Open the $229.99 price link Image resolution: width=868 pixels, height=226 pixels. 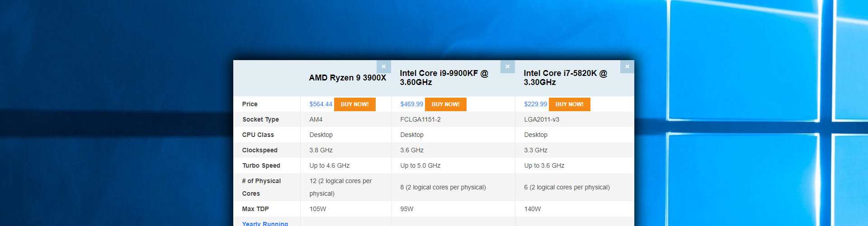point(535,104)
